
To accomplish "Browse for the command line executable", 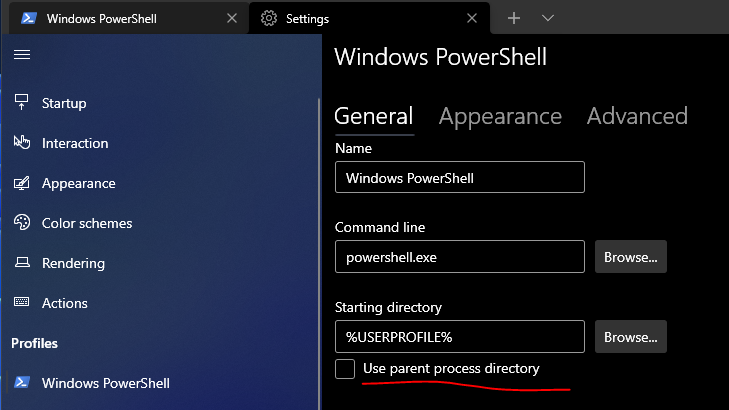I will (631, 257).
